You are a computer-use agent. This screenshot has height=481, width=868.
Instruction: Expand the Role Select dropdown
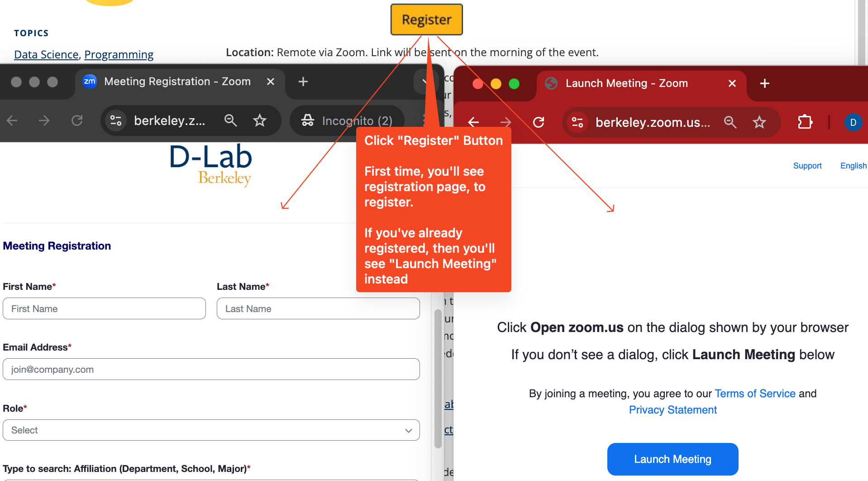point(211,430)
